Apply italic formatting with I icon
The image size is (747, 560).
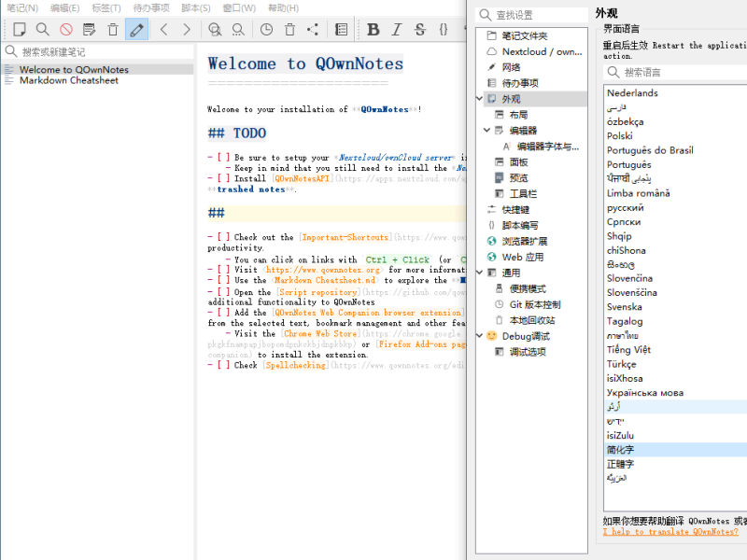(396, 30)
